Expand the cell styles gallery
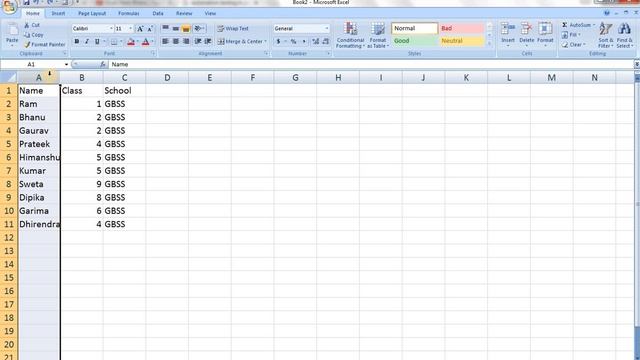Screen dimensions: 640x360 (x=489, y=44)
